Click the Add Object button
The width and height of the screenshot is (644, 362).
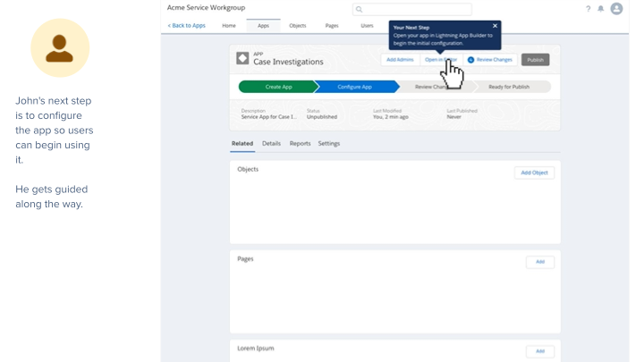click(534, 173)
